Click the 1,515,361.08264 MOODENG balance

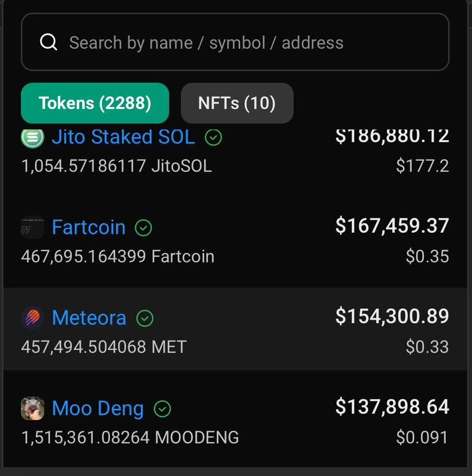tap(130, 438)
